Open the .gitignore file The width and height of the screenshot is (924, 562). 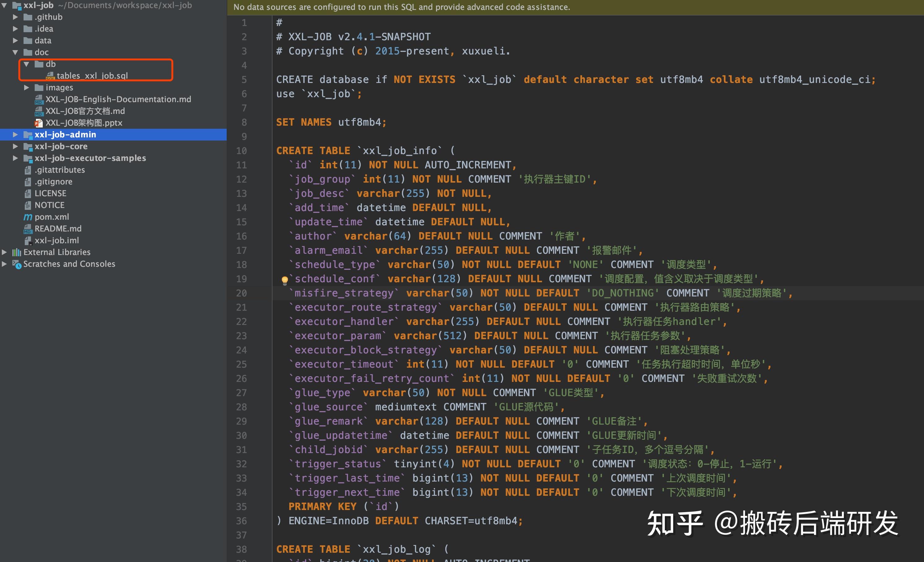(53, 182)
